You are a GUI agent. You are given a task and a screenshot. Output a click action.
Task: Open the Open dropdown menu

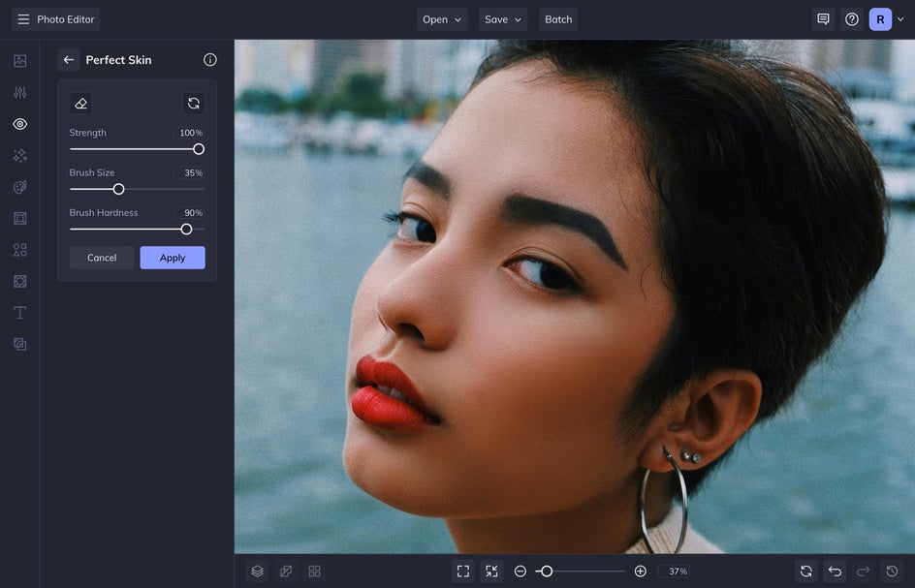click(442, 19)
